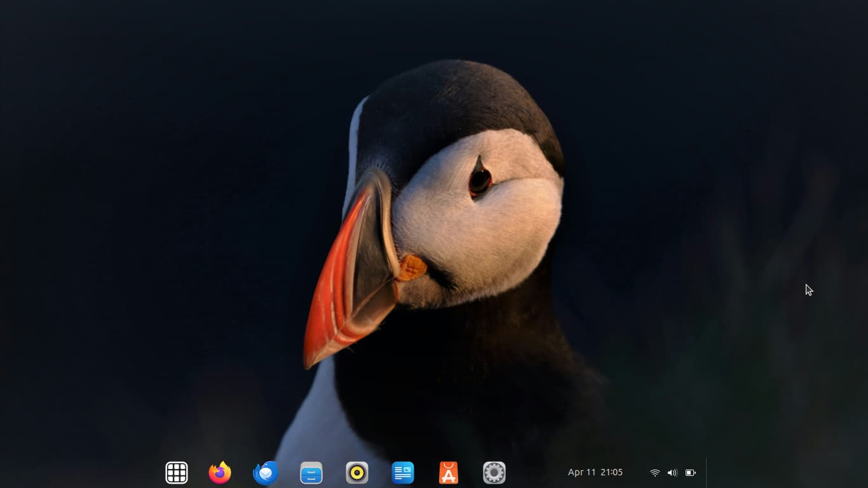Open system settings gear in dock

494,473
